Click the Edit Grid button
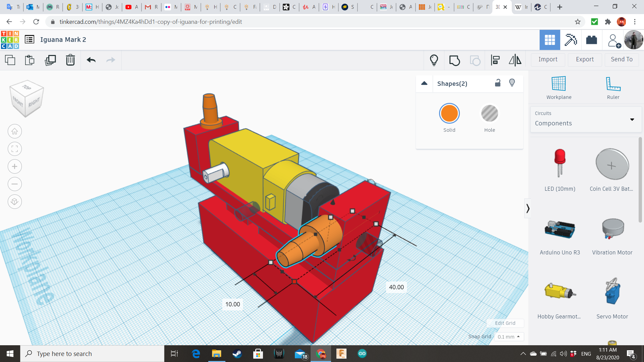This screenshot has height=362, width=644. click(505, 323)
